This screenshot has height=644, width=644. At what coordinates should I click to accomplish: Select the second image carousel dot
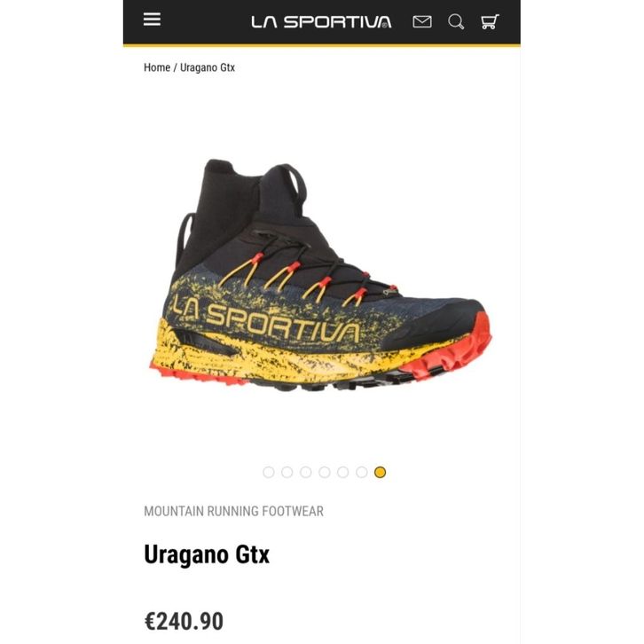click(x=287, y=472)
